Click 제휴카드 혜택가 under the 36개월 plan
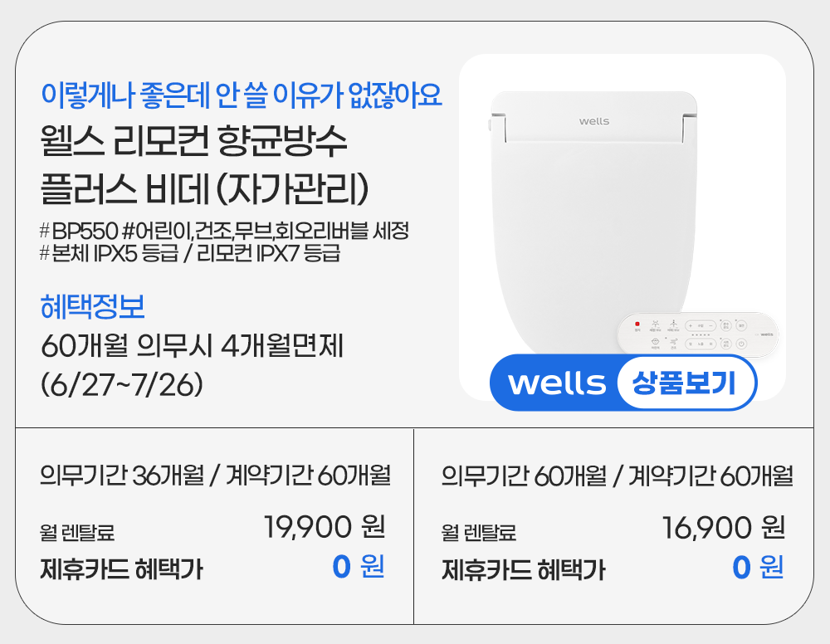 [x=121, y=570]
